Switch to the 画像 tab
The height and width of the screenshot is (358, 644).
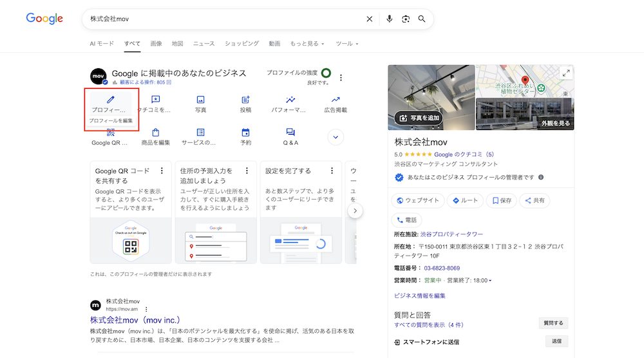point(156,44)
